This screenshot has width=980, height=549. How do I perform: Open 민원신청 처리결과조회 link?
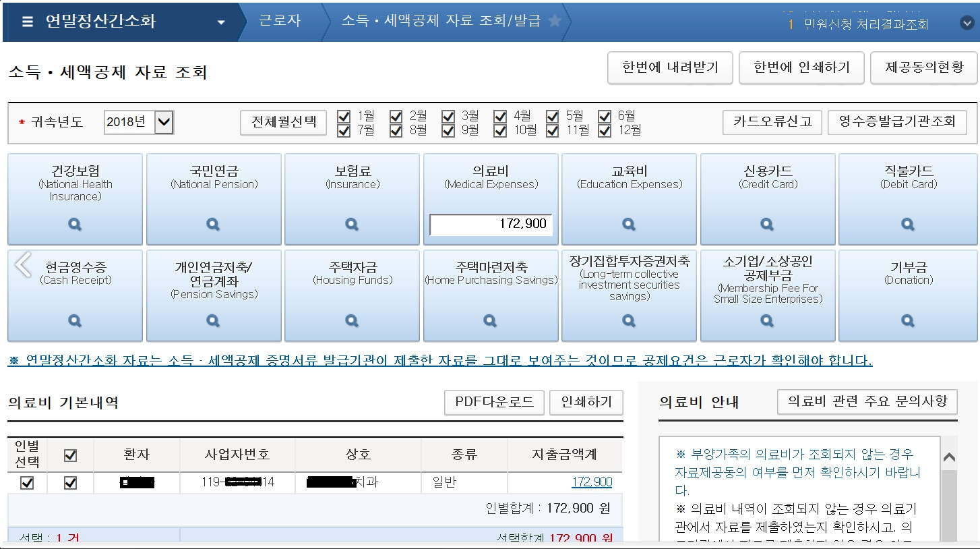866,24
